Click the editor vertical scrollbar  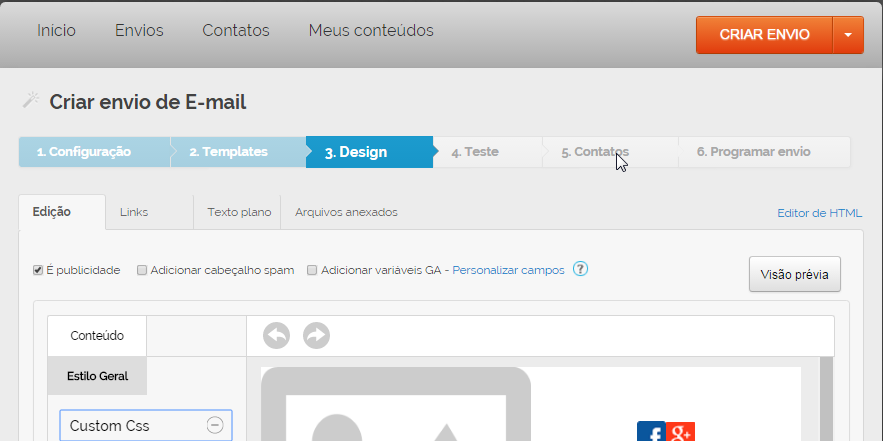point(826,400)
